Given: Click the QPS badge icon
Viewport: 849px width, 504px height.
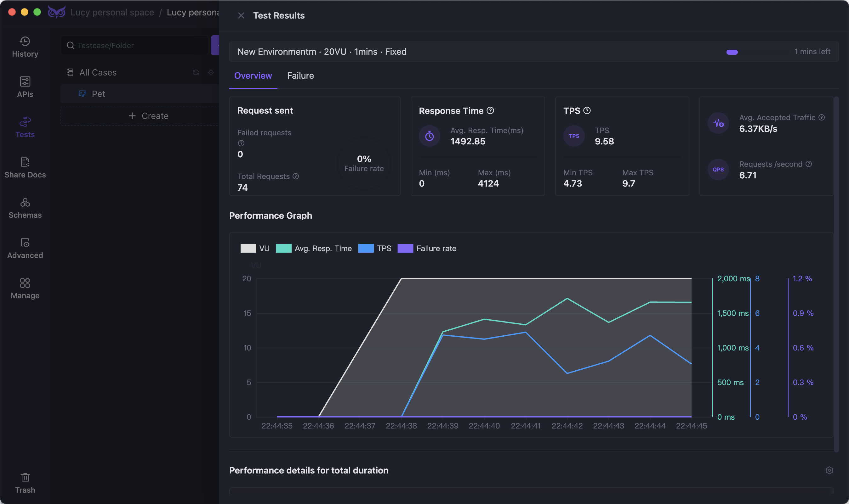Looking at the screenshot, I should point(718,170).
